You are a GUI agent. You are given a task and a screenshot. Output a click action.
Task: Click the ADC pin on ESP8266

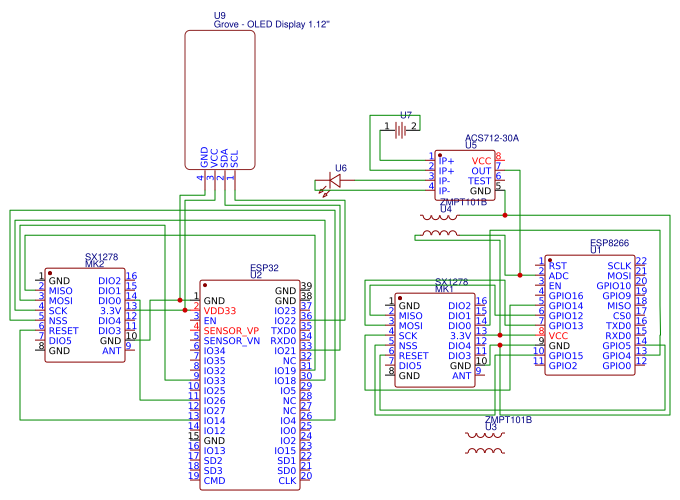pos(558,276)
